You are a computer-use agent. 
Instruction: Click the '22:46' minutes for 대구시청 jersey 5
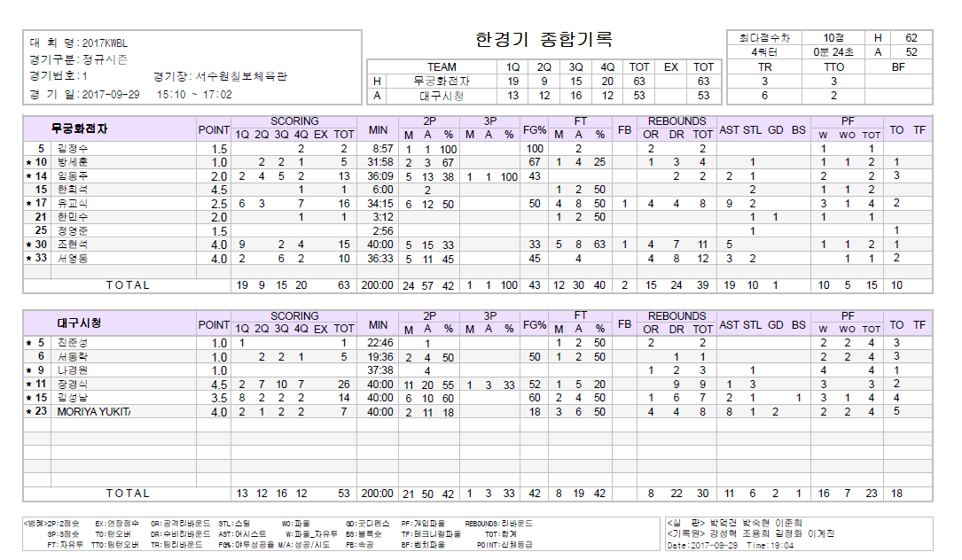coord(380,343)
